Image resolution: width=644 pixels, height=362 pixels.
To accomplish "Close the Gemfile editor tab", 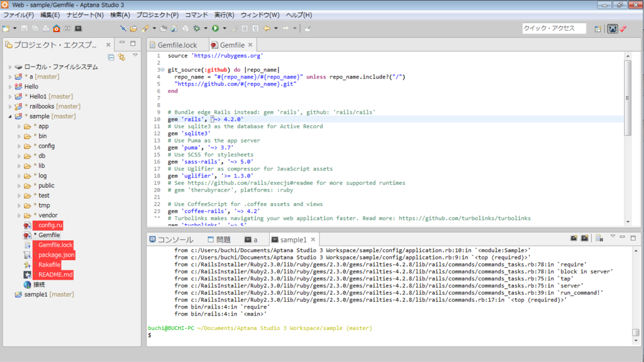I will (x=250, y=45).
